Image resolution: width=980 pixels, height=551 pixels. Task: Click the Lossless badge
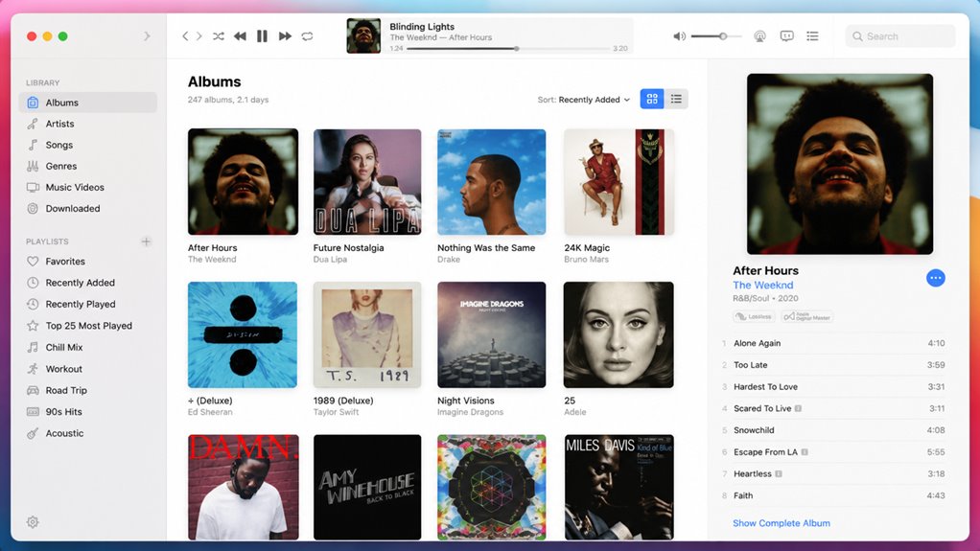(754, 317)
